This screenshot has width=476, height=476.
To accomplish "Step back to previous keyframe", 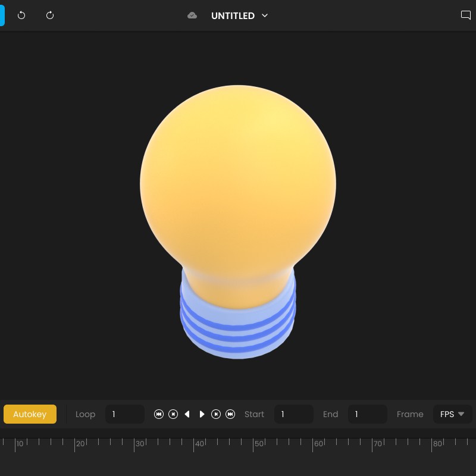I will click(173, 414).
